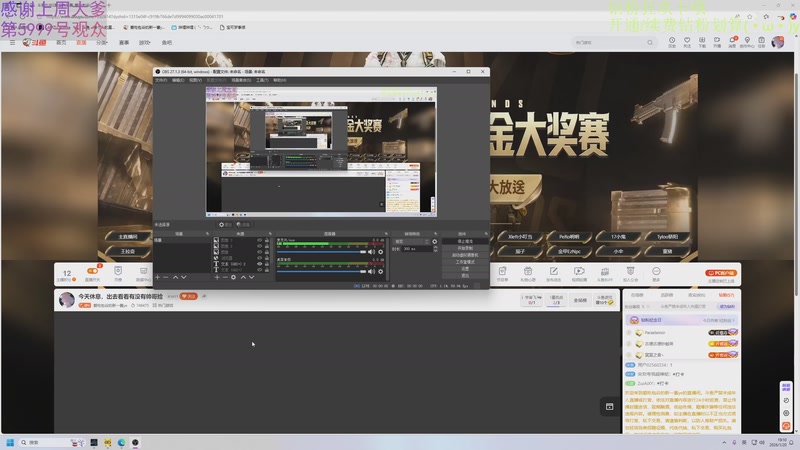Click the search magnifier in Douyu search box

click(650, 42)
